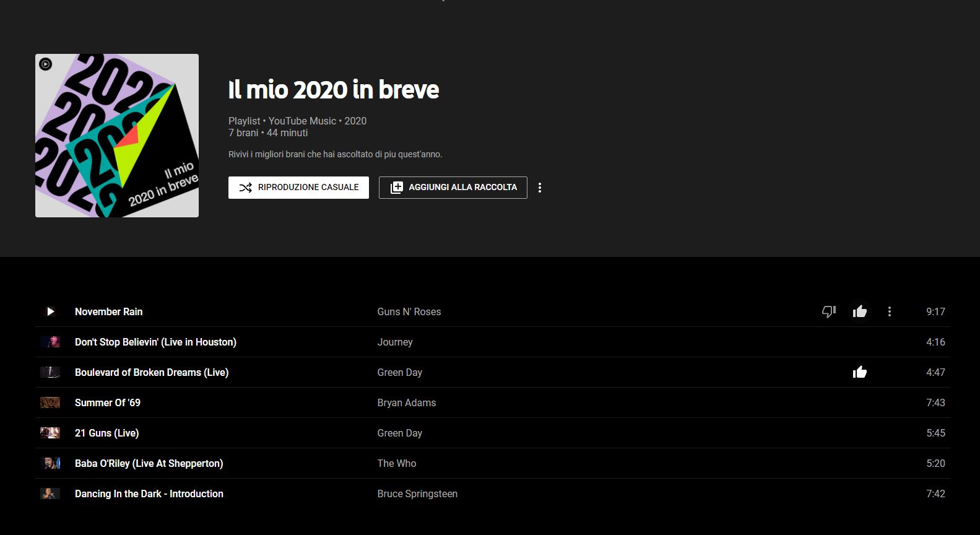980x535 pixels.
Task: Click the 7:42 duration of Dancing In the Dark
Action: pos(935,494)
